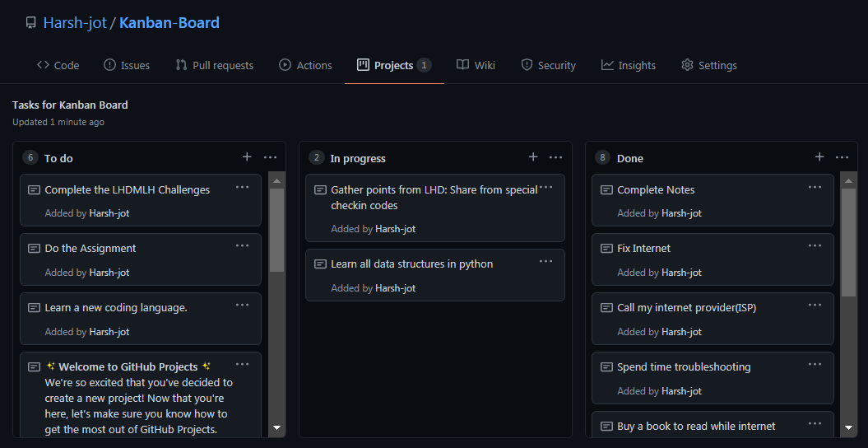Click Harsh-jot on the Complete Notes card

pyautogui.click(x=681, y=213)
